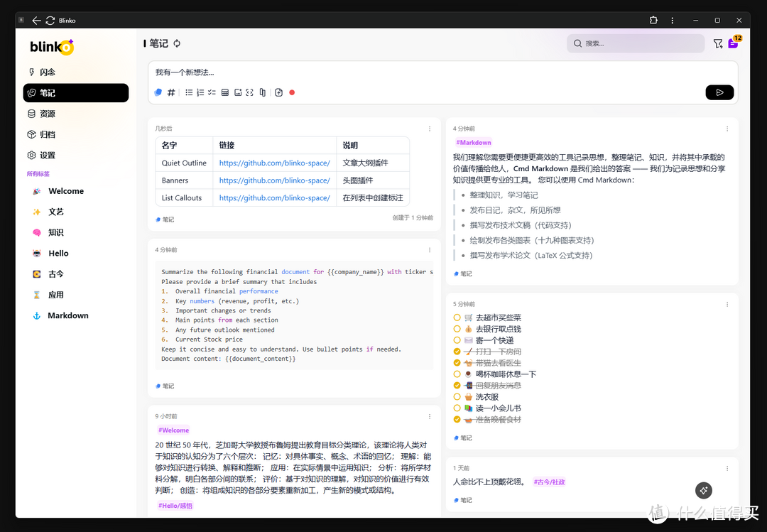Check the 喝杯咖啡休息一下 todo item
The width and height of the screenshot is (767, 532).
click(x=457, y=374)
